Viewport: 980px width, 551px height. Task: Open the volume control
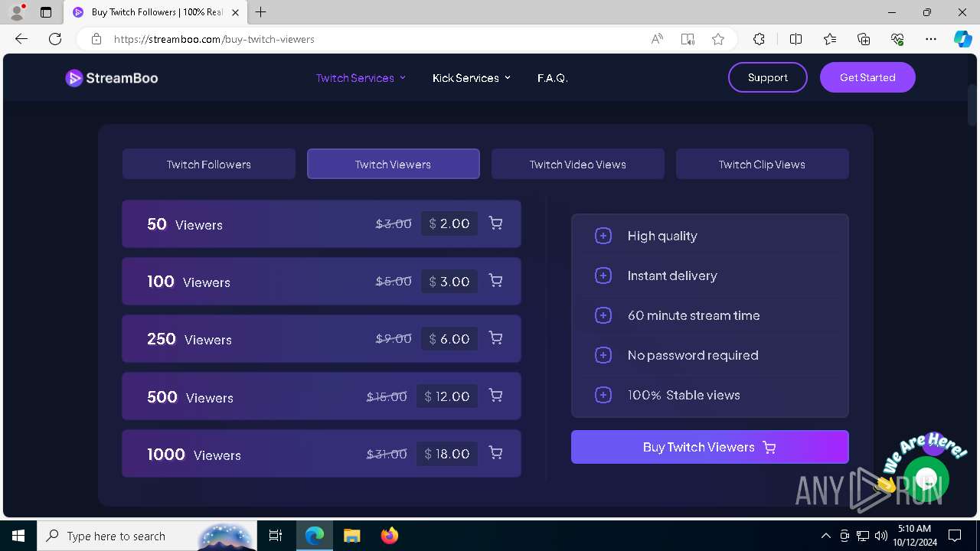click(880, 536)
